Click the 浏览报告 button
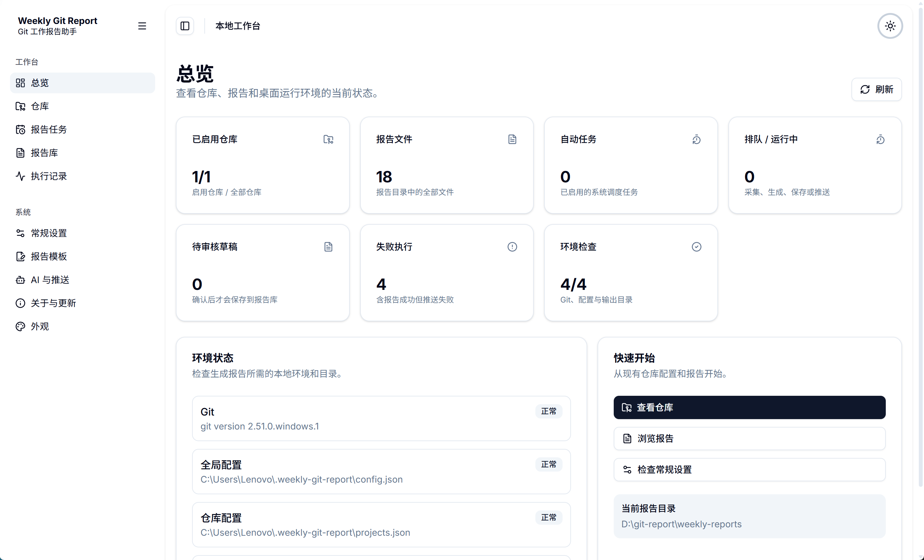 click(x=749, y=439)
